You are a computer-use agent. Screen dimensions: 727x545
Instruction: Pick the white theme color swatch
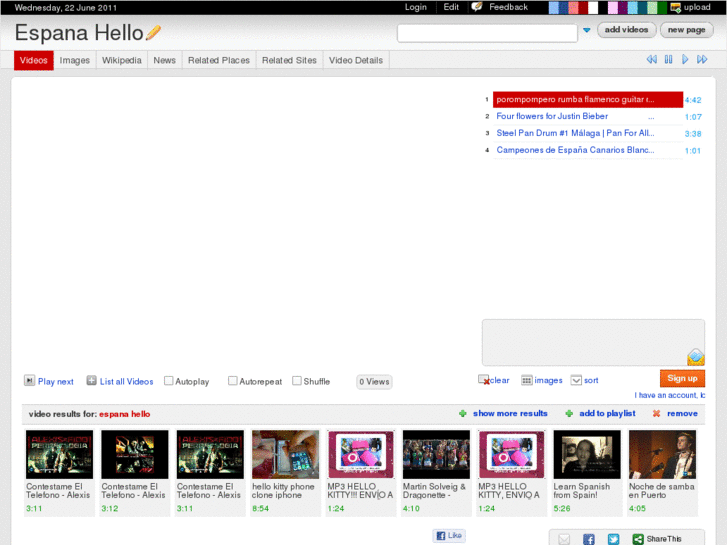(x=593, y=7)
